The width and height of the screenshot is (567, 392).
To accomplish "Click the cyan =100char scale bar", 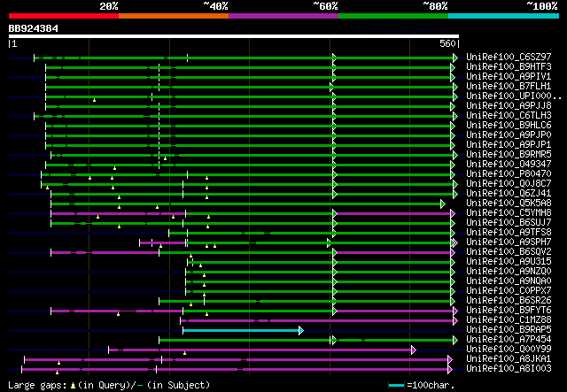I will (396, 386).
